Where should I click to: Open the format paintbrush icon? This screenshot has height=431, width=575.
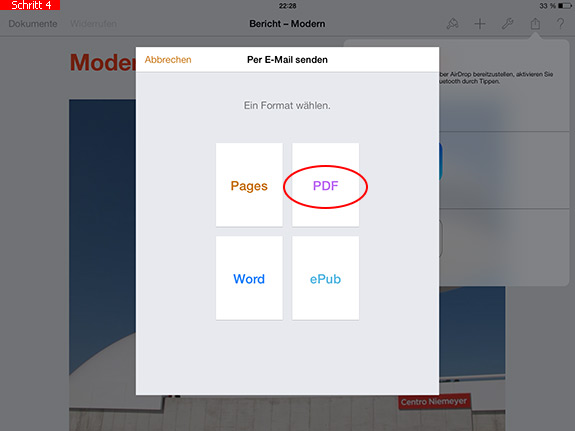453,24
